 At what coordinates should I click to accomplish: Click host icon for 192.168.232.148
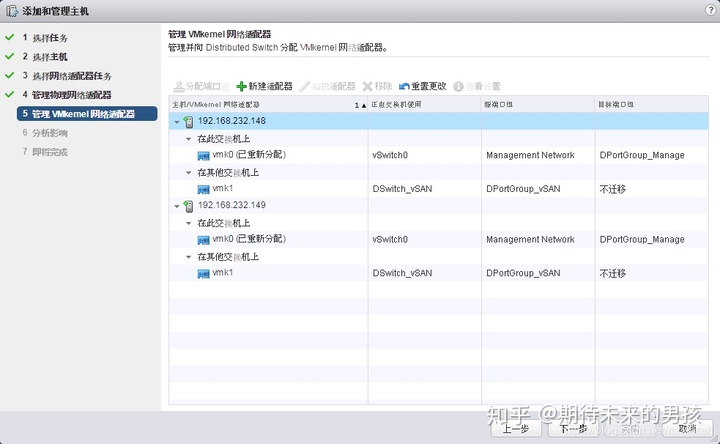pyautogui.click(x=188, y=122)
